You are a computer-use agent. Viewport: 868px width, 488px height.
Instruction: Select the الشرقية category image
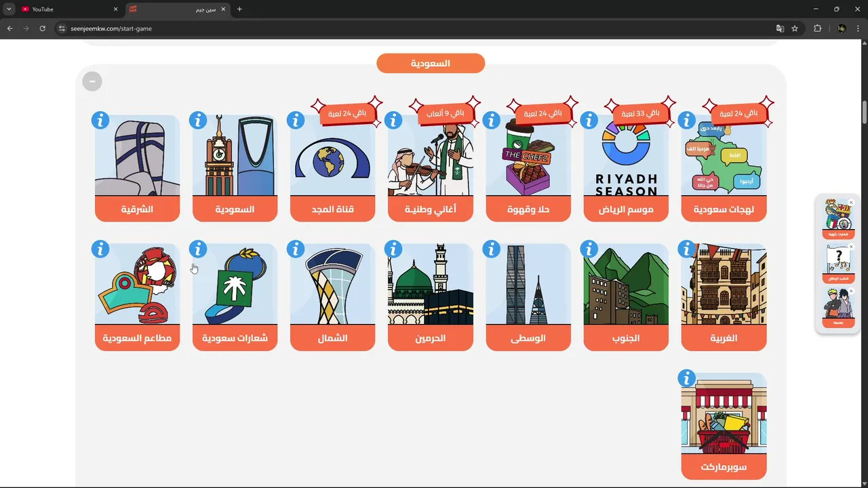coord(138,156)
